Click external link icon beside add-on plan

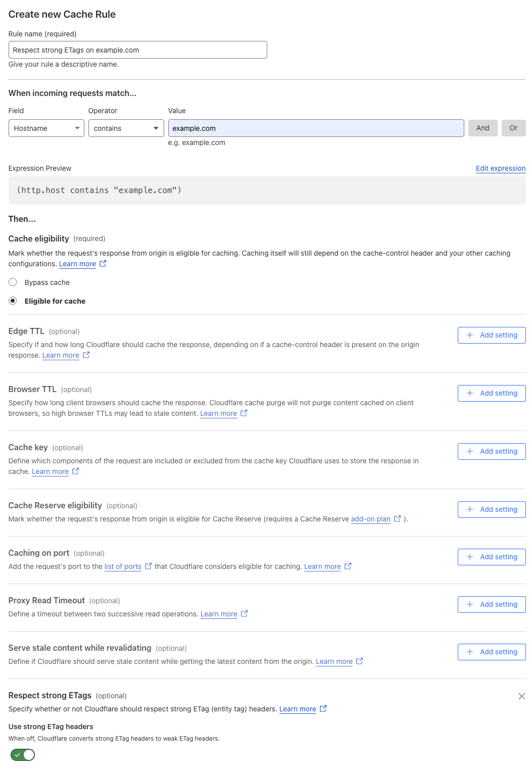398,519
